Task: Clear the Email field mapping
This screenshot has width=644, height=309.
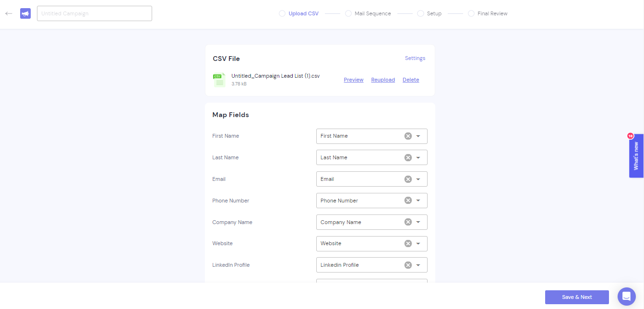Action: click(x=408, y=179)
